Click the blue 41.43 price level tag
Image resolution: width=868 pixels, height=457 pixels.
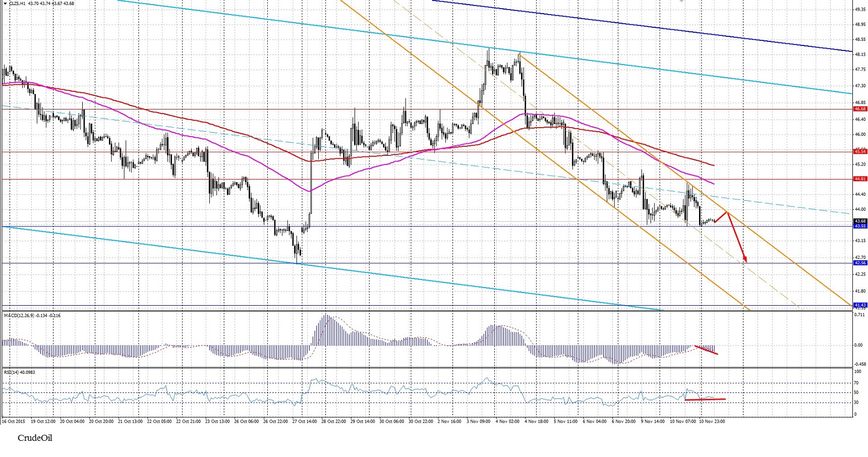(x=860, y=305)
